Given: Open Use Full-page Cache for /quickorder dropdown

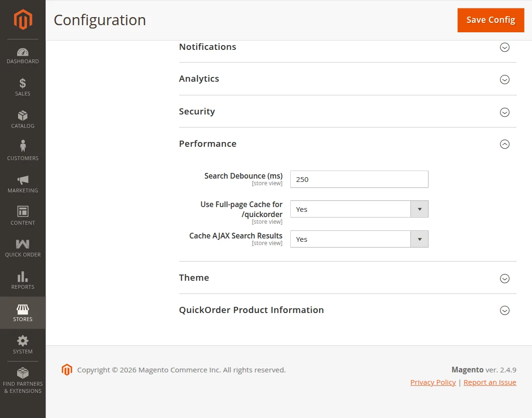Looking at the screenshot, I should [359, 209].
